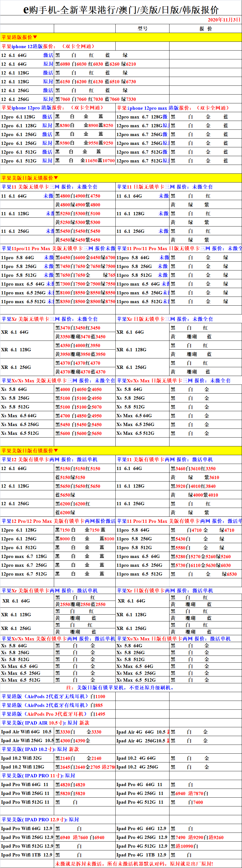Select cell '黑4800白4900红4750'
This screenshot has height=868, width=242.
(85, 196)
